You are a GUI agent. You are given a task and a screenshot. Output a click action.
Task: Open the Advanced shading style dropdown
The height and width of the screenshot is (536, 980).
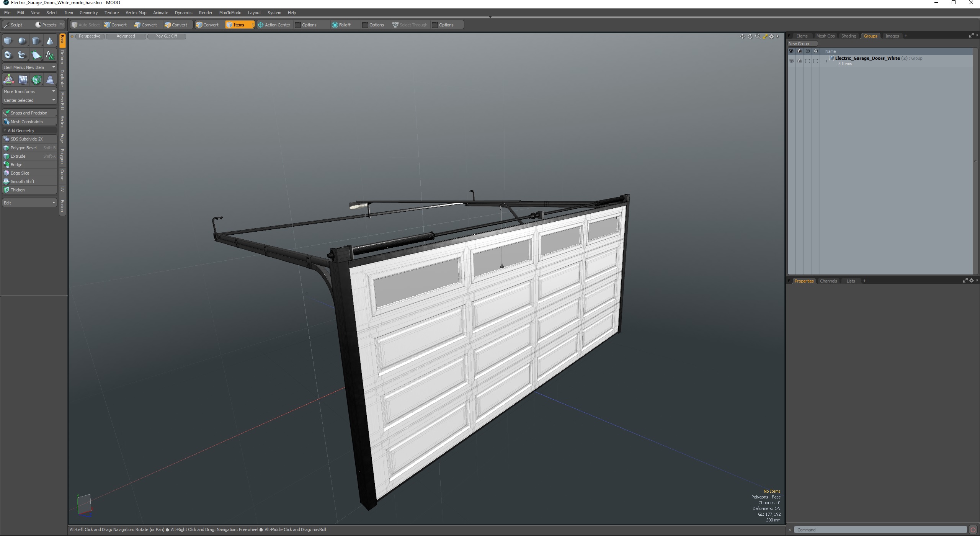(x=126, y=36)
